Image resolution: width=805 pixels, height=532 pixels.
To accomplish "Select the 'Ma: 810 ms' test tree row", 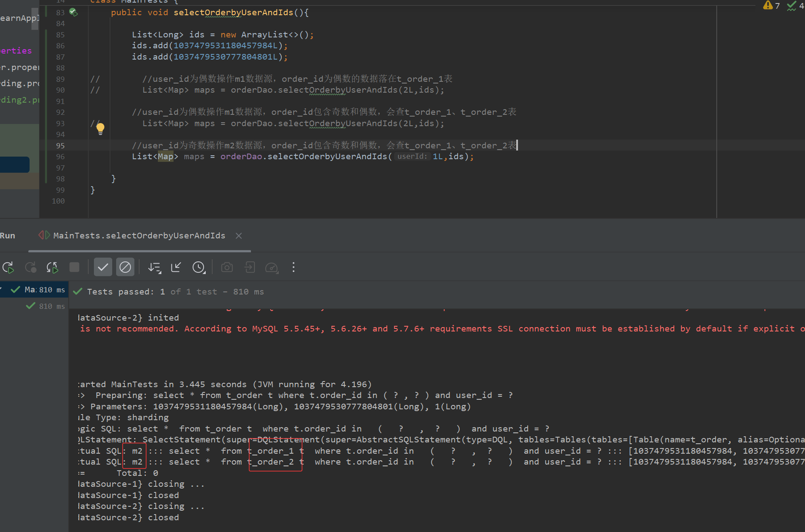I will (x=34, y=290).
